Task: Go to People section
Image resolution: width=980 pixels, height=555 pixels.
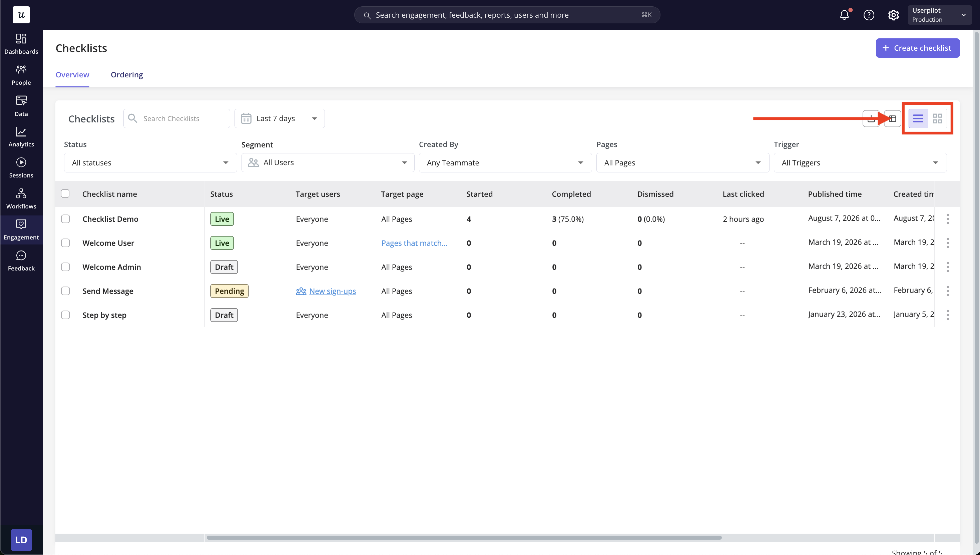Action: (21, 75)
